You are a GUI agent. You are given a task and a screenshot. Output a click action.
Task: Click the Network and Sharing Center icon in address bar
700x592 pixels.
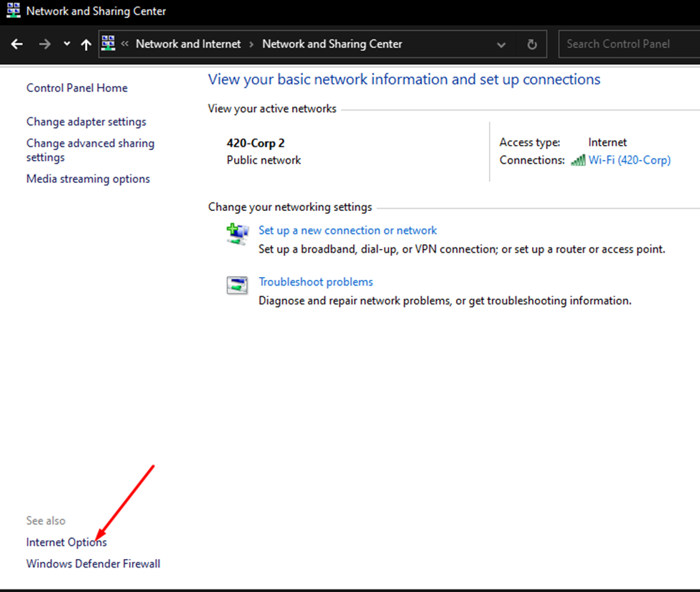(108, 43)
